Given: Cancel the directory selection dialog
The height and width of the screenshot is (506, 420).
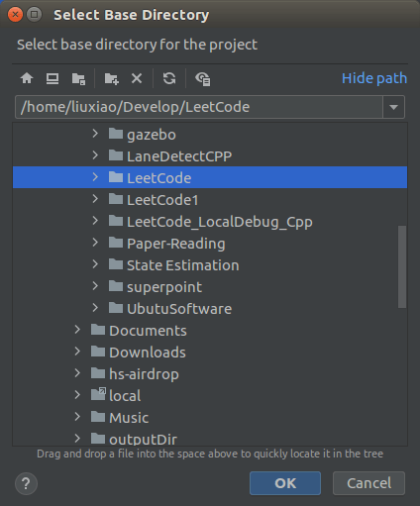Looking at the screenshot, I should [368, 483].
